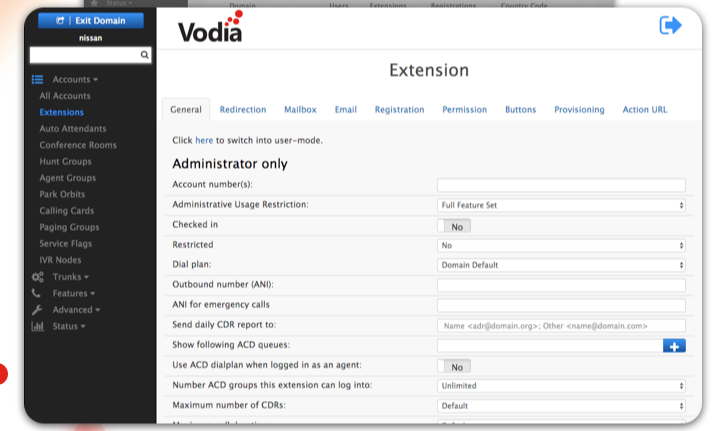Open Maximum number of CDRs dropdown

click(x=561, y=406)
